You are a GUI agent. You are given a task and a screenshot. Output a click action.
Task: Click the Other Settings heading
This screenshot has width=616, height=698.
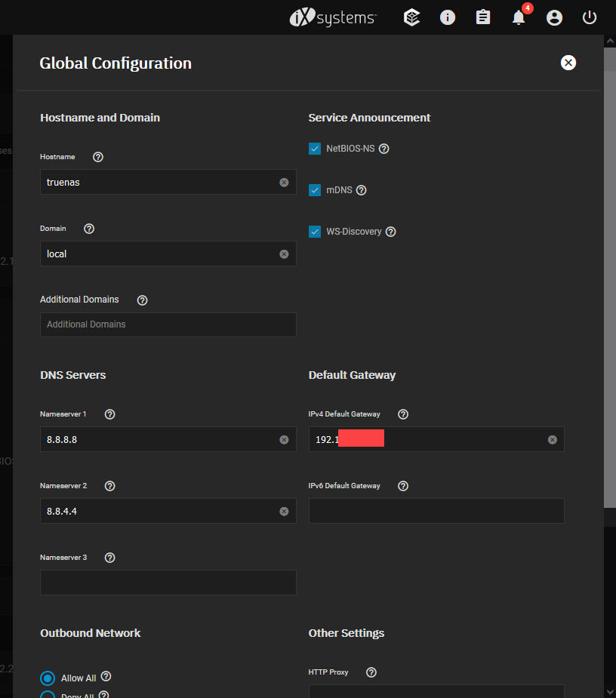[346, 633]
